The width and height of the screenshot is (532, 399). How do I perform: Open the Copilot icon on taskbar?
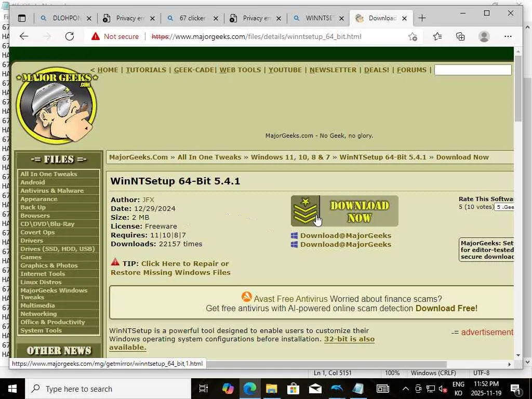click(228, 389)
